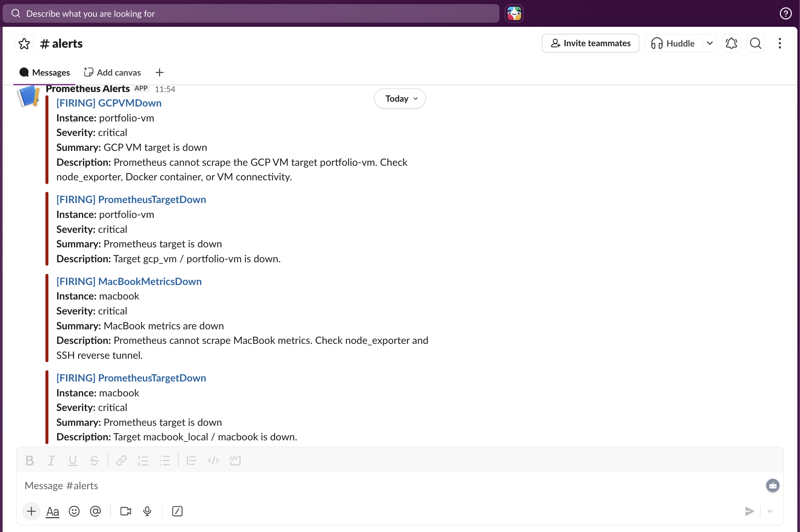The image size is (800, 532).
Task: Toggle ordered list formatting
Action: [x=143, y=461]
